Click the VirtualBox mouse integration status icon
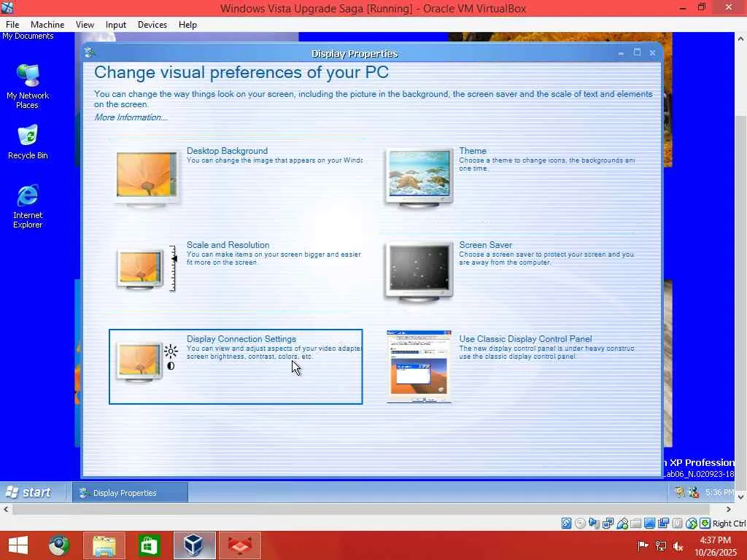Viewport: 747px width, 560px height. coord(692,524)
